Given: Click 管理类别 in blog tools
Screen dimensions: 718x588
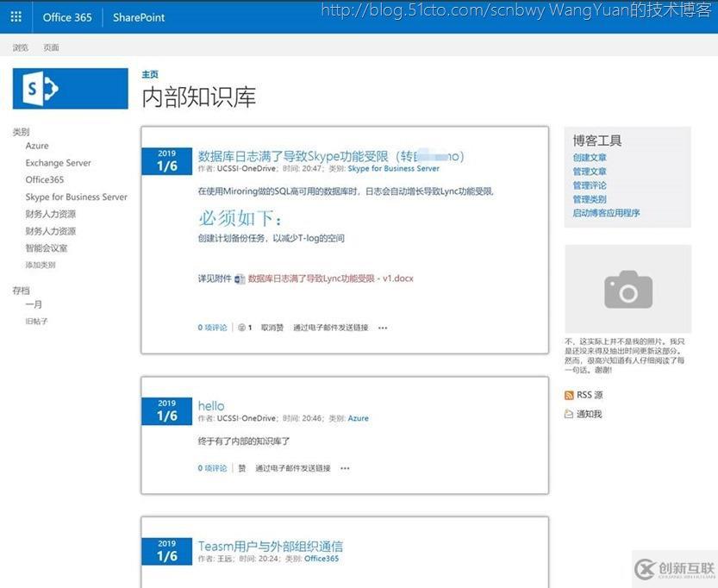Looking at the screenshot, I should tap(590, 199).
